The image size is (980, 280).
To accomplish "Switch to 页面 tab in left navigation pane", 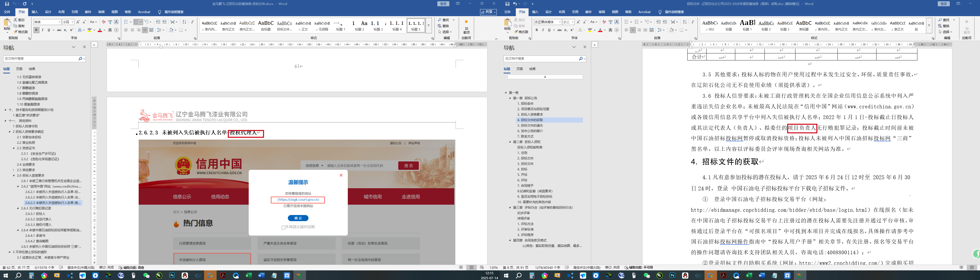I will click(x=19, y=69).
